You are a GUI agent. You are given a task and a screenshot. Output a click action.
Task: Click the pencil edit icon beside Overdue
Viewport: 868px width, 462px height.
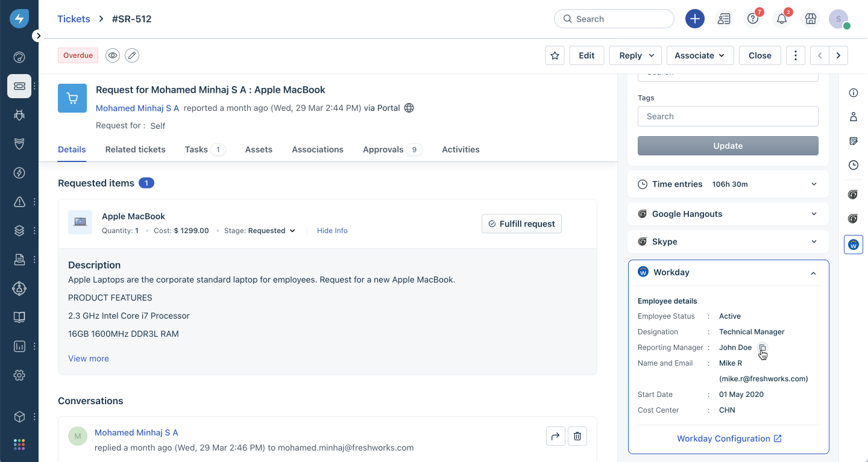(132, 55)
